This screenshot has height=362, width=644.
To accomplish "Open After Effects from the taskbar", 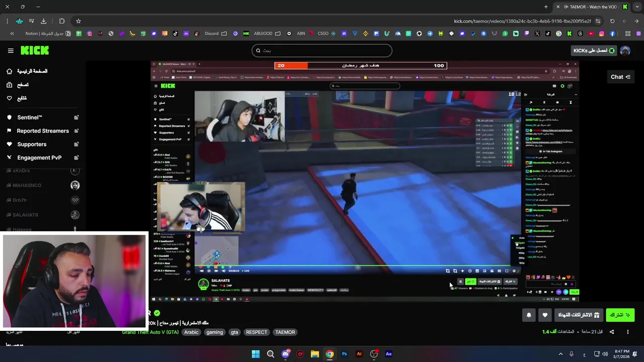I will tap(388, 354).
